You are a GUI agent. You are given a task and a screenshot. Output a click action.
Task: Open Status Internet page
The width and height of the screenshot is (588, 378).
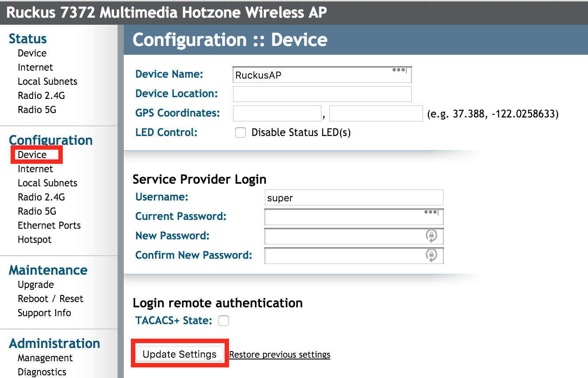click(35, 67)
